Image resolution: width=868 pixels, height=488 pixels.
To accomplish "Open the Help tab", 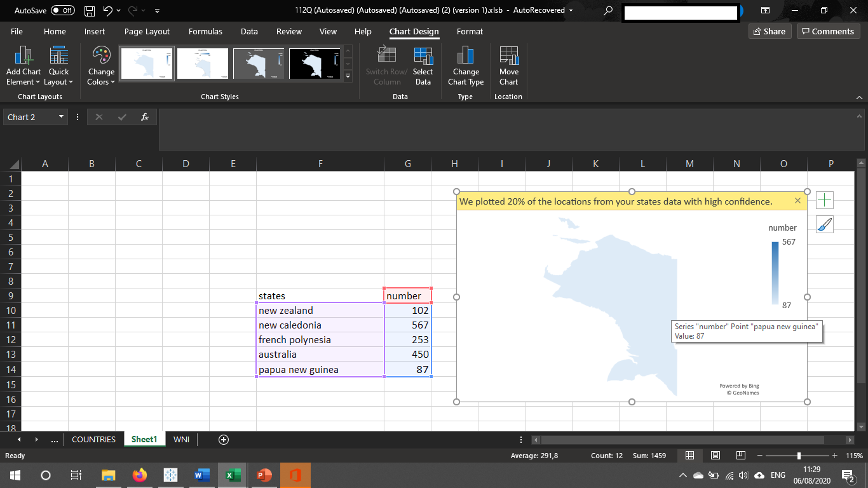I will pyautogui.click(x=363, y=31).
